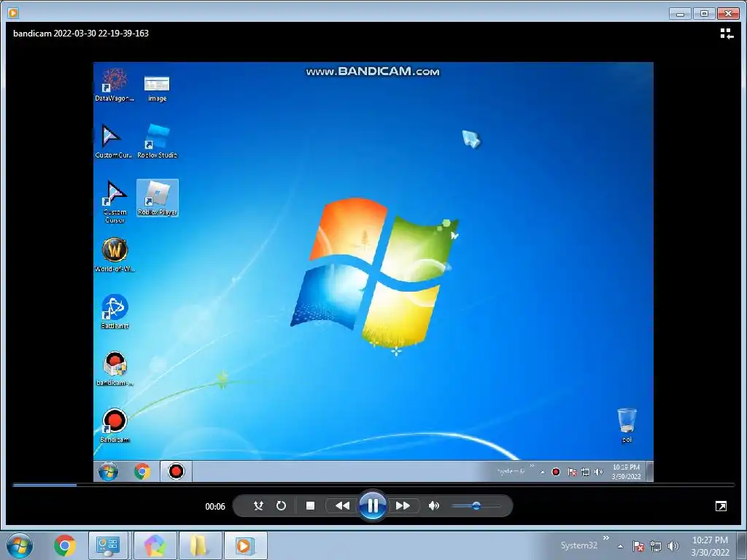Click the 00:06 elapsed time display

pos(215,507)
